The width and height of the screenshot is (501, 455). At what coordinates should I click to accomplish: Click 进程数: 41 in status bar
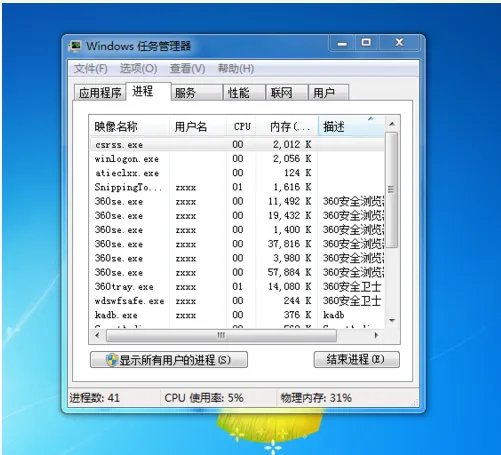point(95,398)
